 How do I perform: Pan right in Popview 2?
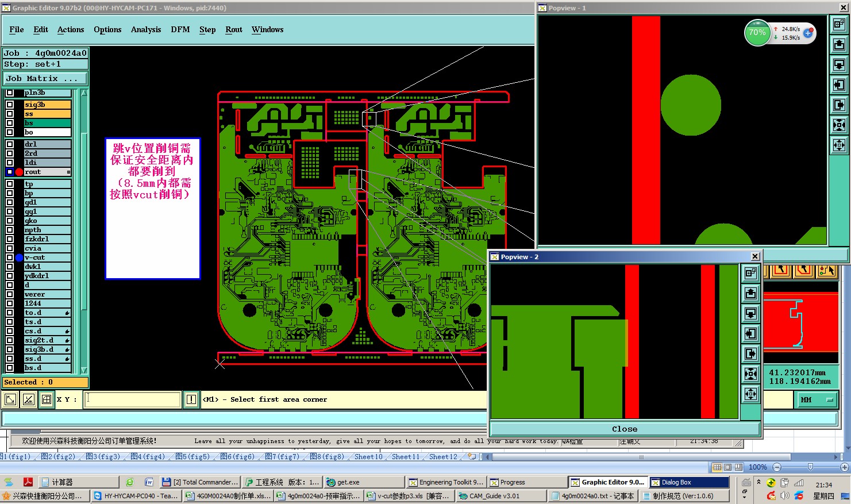pyautogui.click(x=750, y=354)
